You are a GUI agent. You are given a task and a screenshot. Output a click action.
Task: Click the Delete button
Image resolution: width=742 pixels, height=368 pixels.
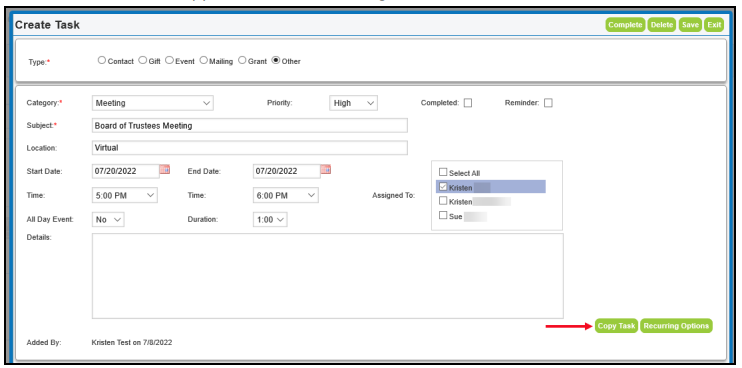click(x=662, y=25)
